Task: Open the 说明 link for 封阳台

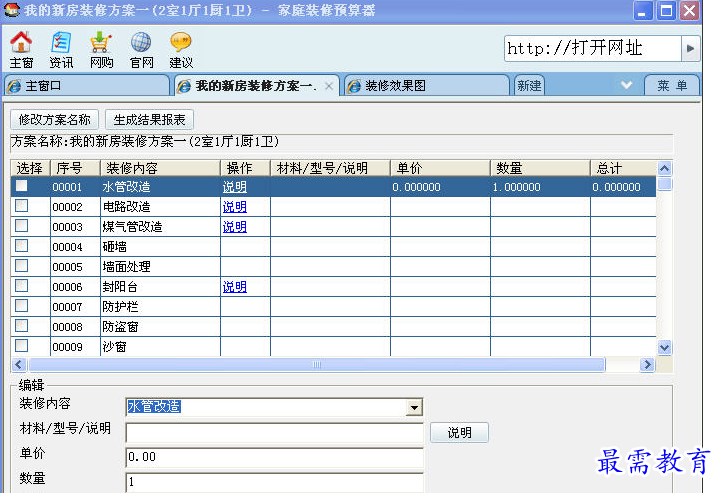Action: click(x=235, y=287)
